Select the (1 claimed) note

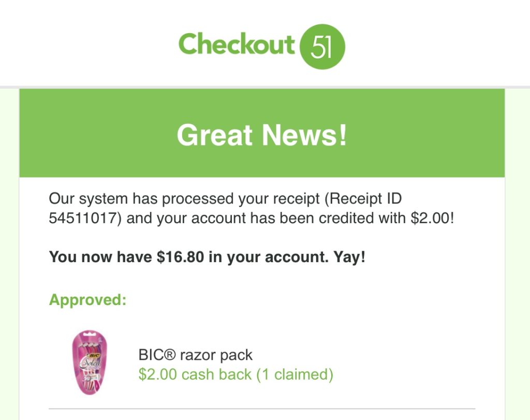pos(295,375)
